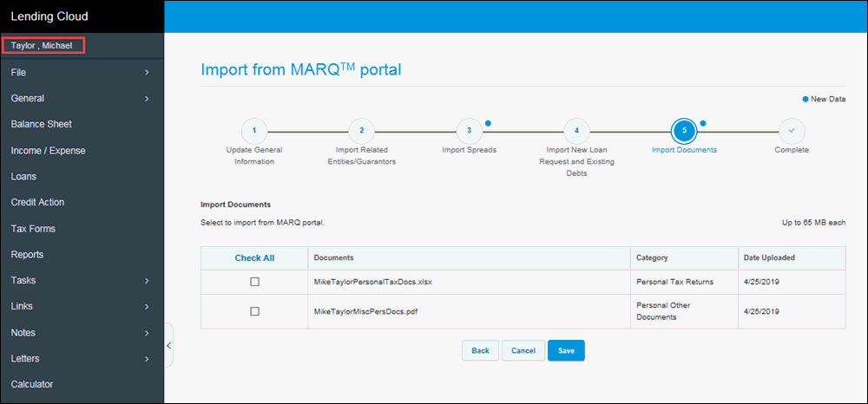Open Credit Action in the sidebar
Image resolution: width=868 pixels, height=404 pixels.
coord(37,202)
